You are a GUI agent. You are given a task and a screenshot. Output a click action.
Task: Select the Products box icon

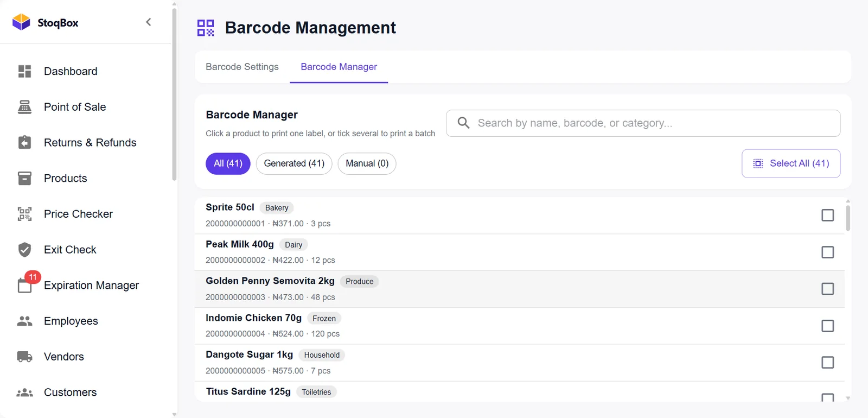pyautogui.click(x=24, y=178)
